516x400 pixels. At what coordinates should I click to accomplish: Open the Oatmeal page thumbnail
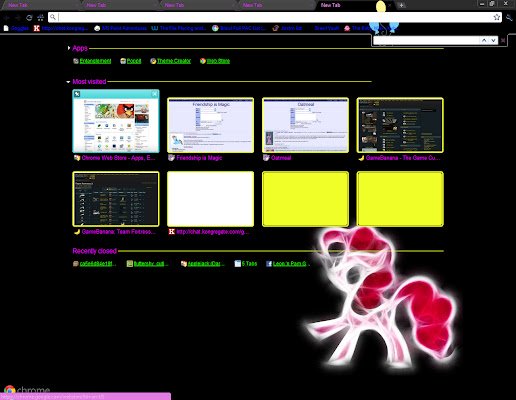(x=305, y=125)
